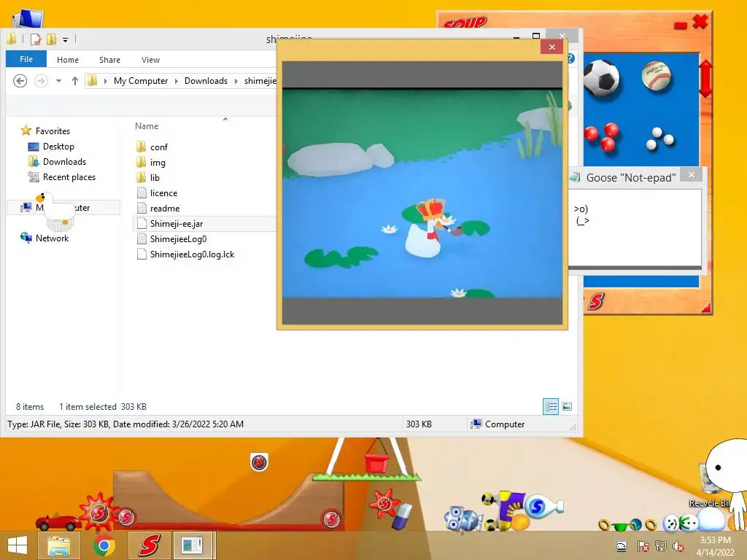Click inside the Goose Not-epad text area
Viewport: 747px width, 560px height.
635,227
